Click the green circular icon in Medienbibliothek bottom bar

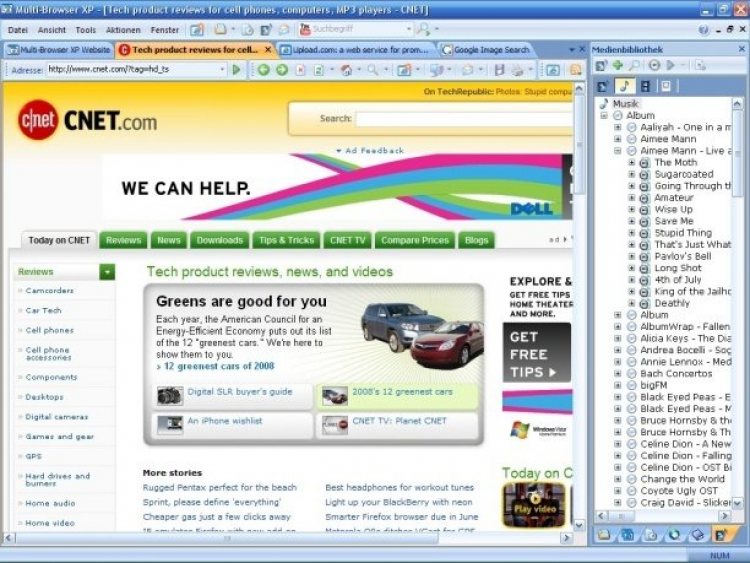674,534
